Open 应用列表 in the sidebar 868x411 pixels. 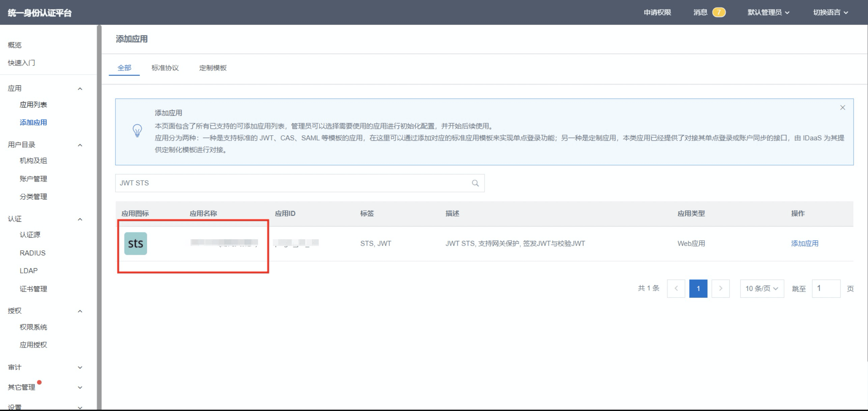[x=33, y=105]
